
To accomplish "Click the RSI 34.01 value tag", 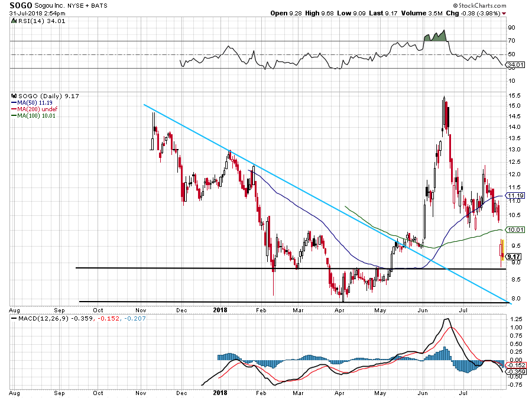I will tap(515, 64).
